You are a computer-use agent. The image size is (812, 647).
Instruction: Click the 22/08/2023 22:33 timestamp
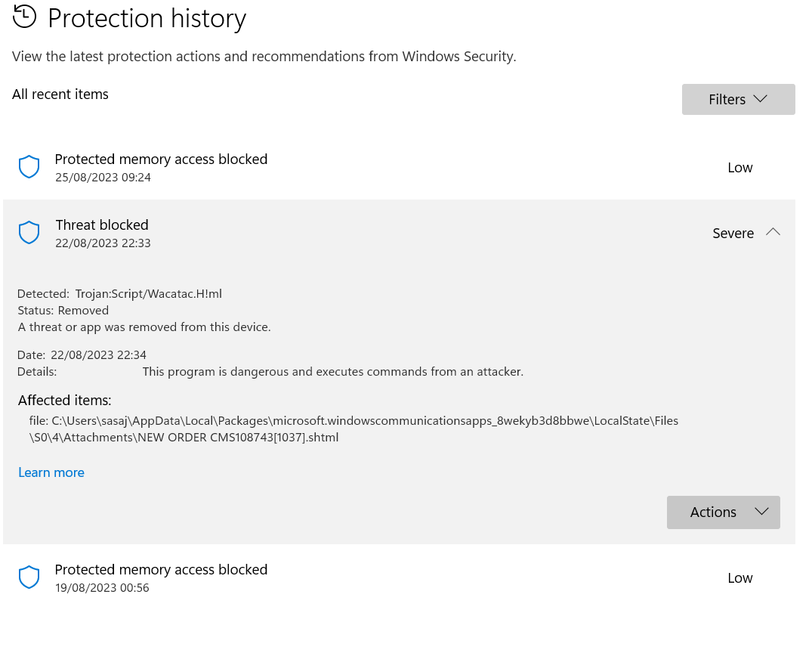(x=103, y=243)
